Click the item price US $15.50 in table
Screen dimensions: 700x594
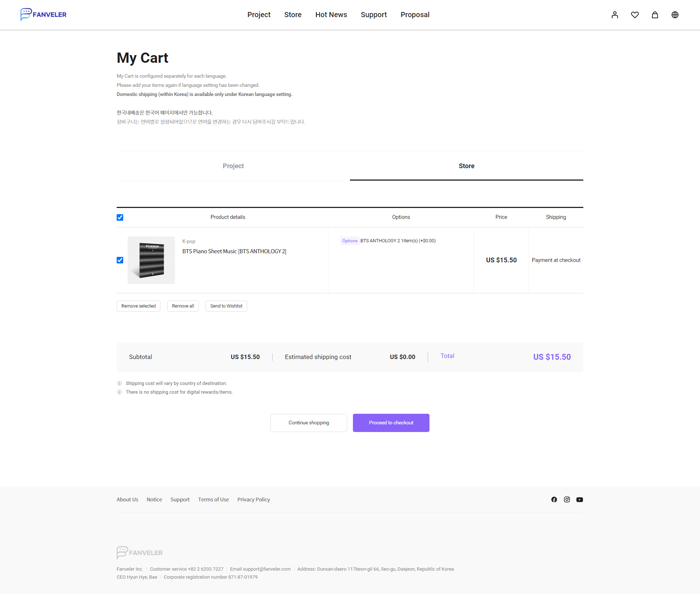click(501, 260)
